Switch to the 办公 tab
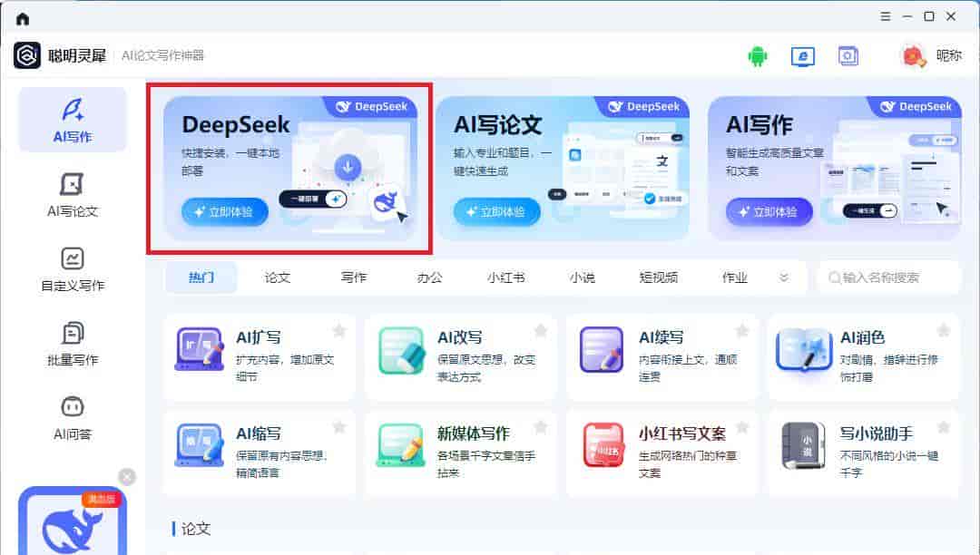The width and height of the screenshot is (980, 555). click(430, 277)
